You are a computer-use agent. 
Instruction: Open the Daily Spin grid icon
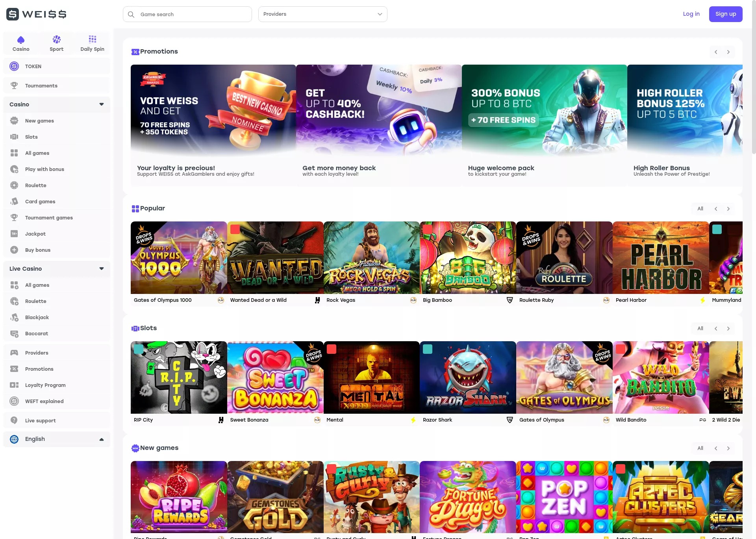point(93,39)
